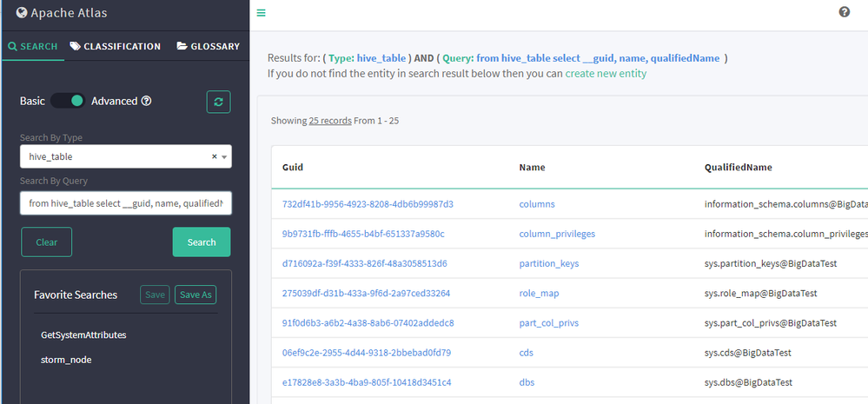This screenshot has height=404, width=868.
Task: Open the hive_table type combo box
Action: (x=126, y=156)
